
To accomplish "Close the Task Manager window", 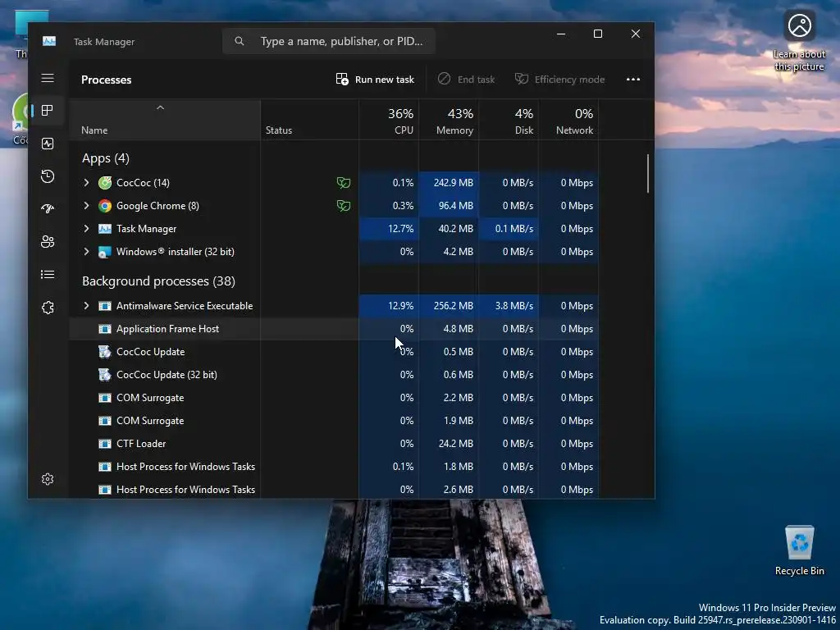I will point(636,34).
